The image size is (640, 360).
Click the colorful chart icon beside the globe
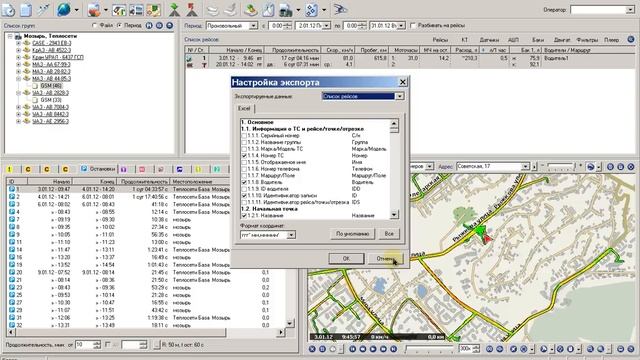pos(94,9)
